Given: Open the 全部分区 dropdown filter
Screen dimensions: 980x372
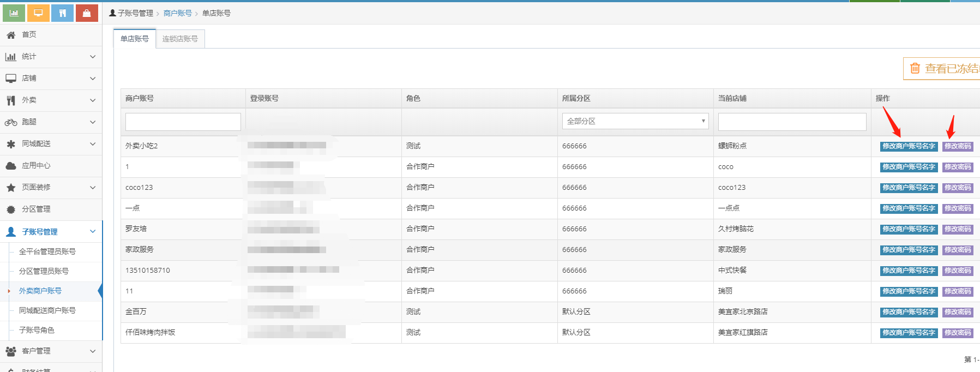Looking at the screenshot, I should coord(635,121).
